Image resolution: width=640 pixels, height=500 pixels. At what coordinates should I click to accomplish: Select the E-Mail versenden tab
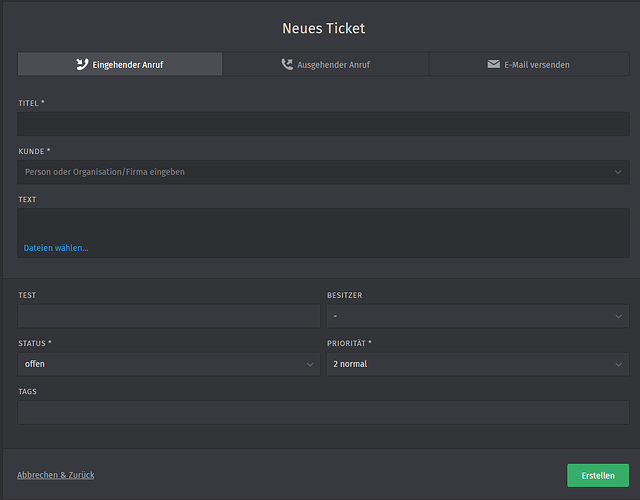pos(532,64)
